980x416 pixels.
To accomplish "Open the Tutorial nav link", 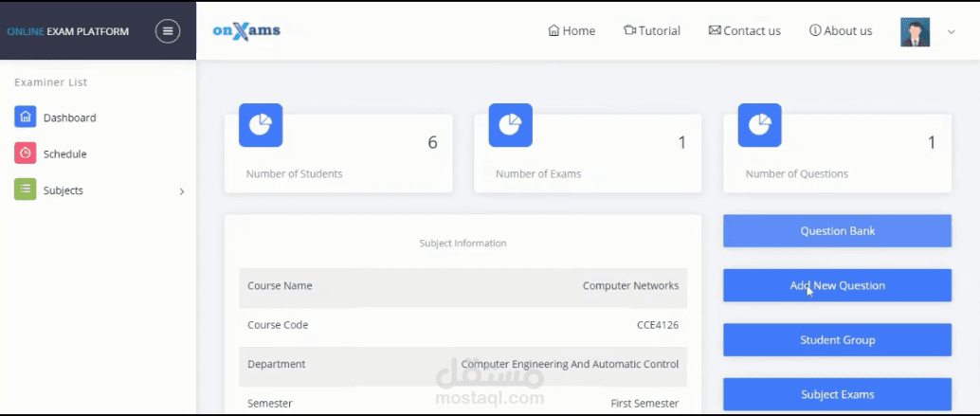I will coord(652,31).
